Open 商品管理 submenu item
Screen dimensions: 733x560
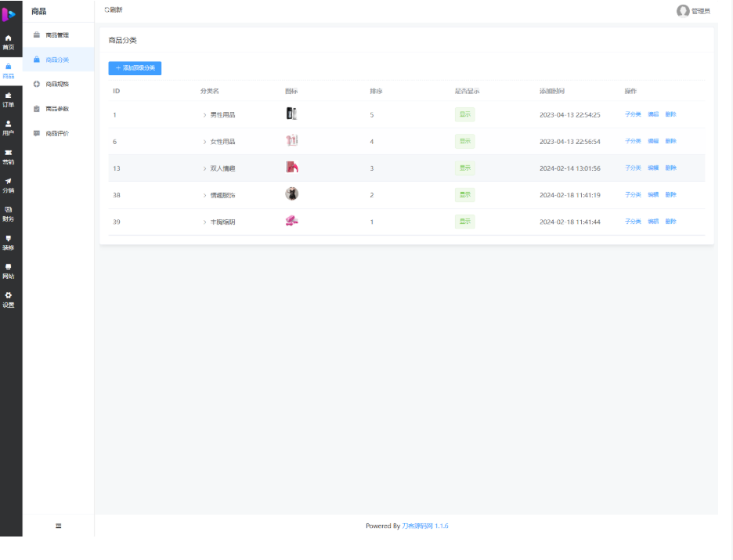tap(58, 35)
